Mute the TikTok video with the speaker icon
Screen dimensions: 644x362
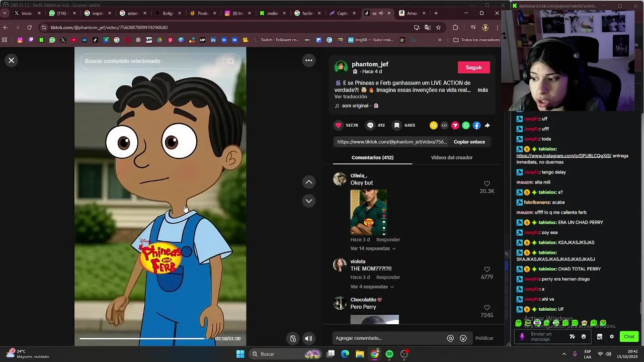pyautogui.click(x=308, y=338)
